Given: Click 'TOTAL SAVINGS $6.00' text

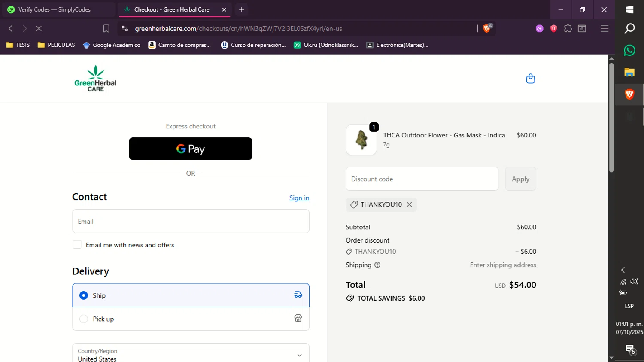Looking at the screenshot, I should 391,298.
